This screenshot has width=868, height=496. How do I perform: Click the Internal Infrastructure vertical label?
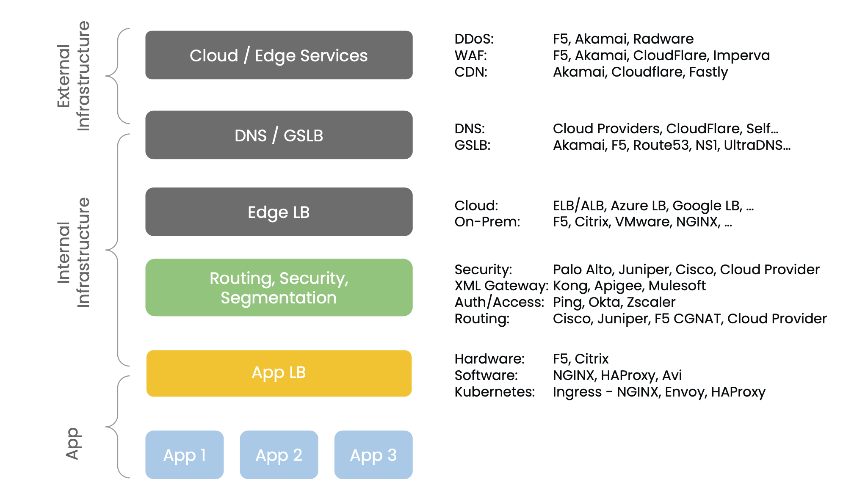tap(73, 252)
